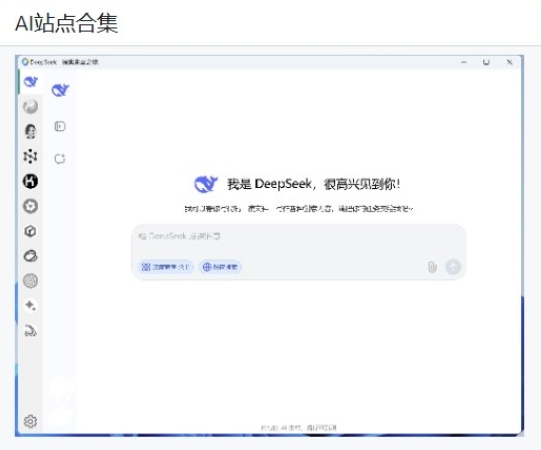Open settings via the gear icon
This screenshot has width=542, height=450.
(x=30, y=421)
